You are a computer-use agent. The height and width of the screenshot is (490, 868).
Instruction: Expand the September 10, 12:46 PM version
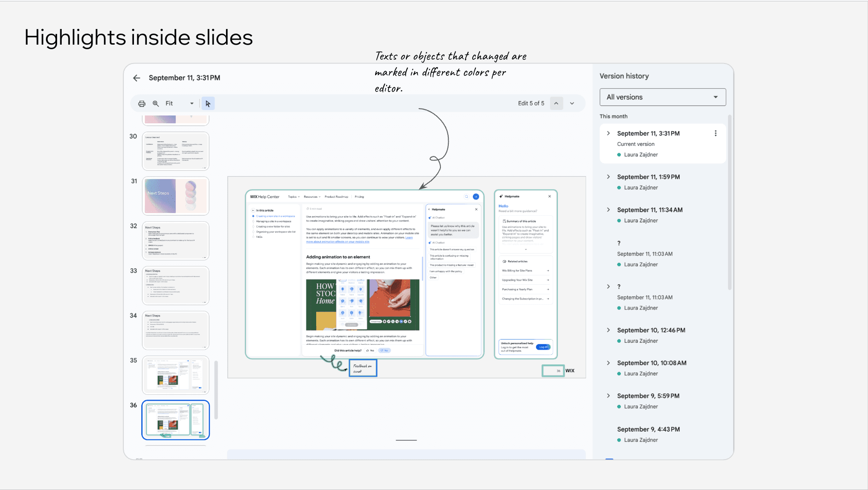[608, 330]
